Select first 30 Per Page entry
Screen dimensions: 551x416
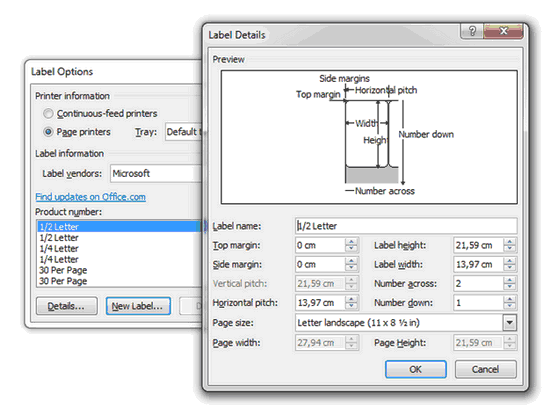tap(63, 270)
